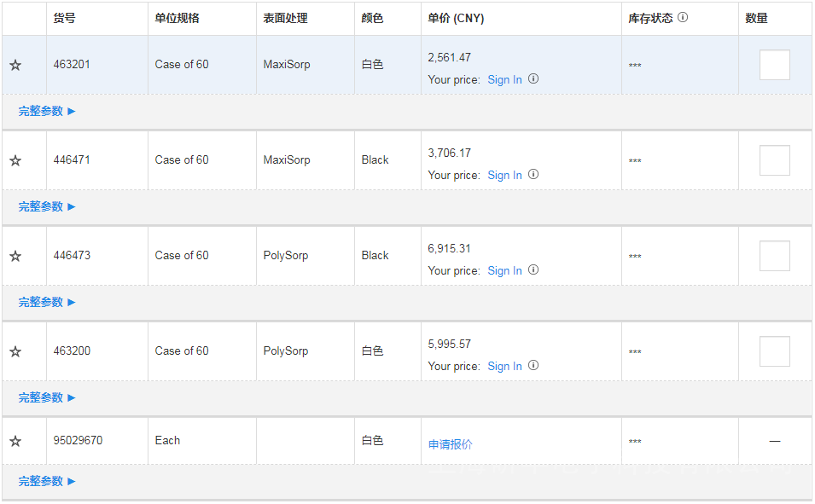Click quantity box for item 463200

point(774,351)
